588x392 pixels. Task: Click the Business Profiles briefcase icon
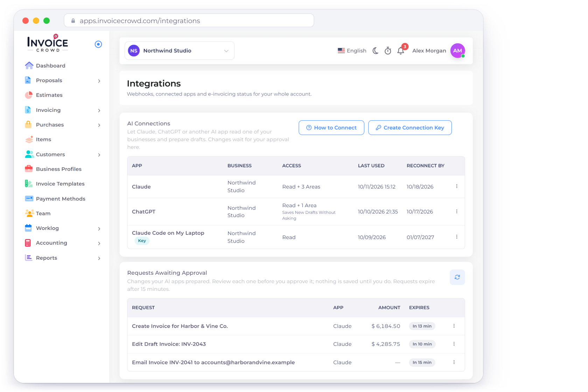click(x=29, y=169)
